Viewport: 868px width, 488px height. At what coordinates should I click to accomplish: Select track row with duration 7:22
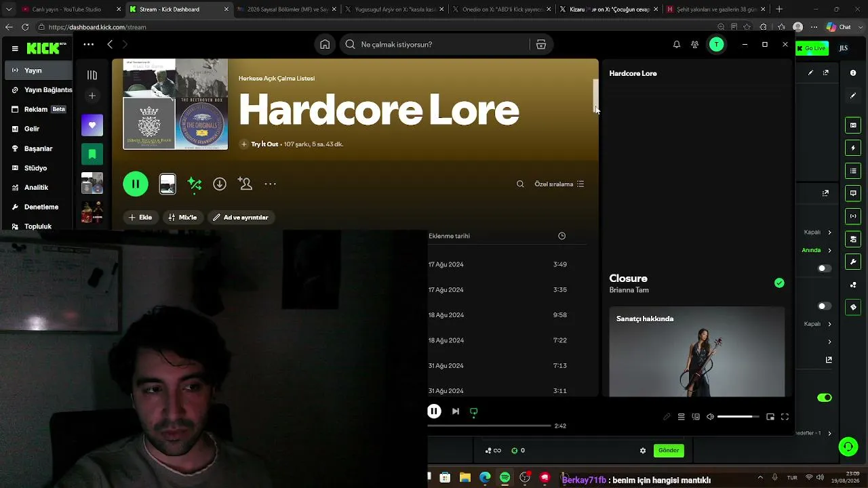(507, 340)
